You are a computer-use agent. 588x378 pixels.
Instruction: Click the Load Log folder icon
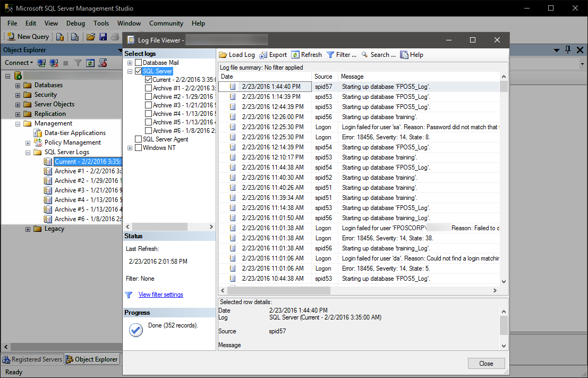223,55
